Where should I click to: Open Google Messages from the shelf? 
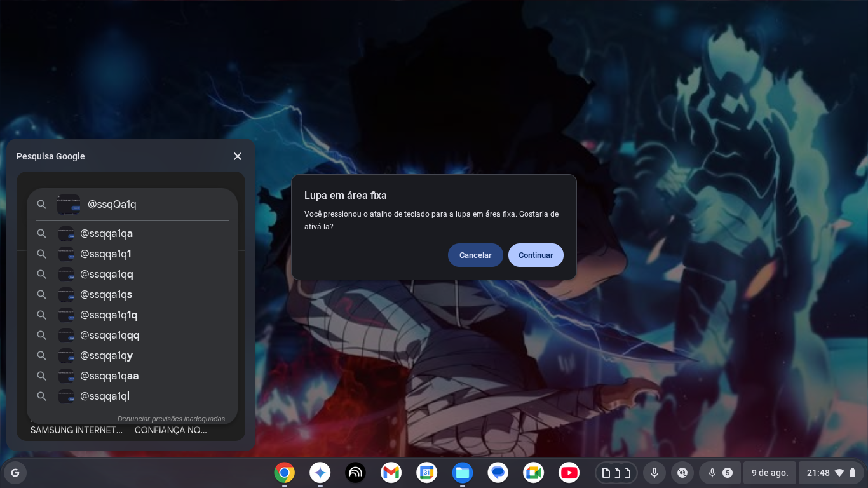[x=498, y=473]
